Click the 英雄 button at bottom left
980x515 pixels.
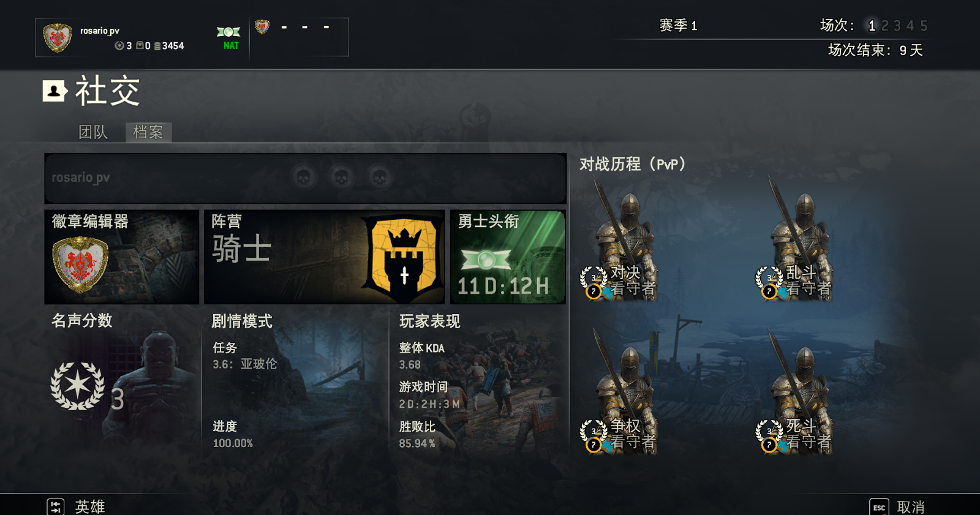(x=77, y=507)
